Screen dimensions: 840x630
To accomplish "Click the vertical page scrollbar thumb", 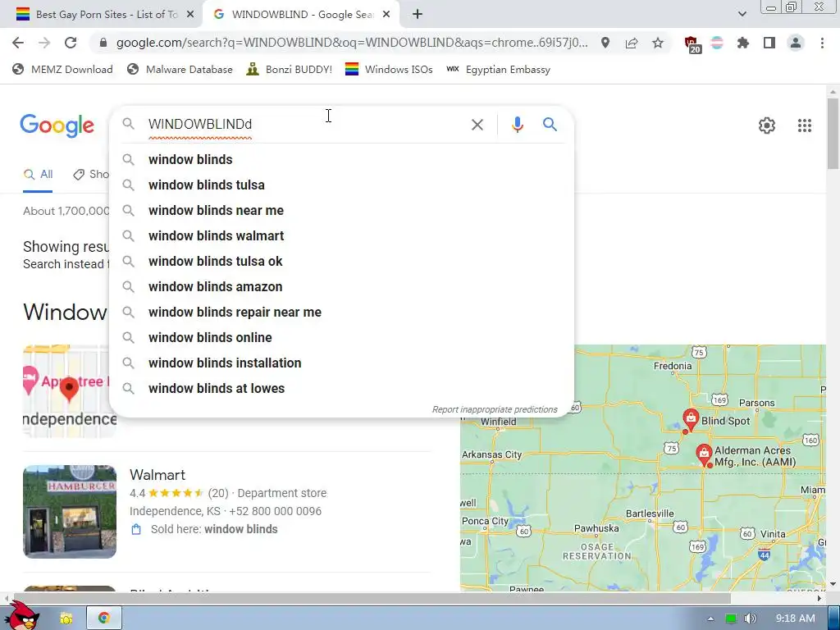I will [x=833, y=134].
